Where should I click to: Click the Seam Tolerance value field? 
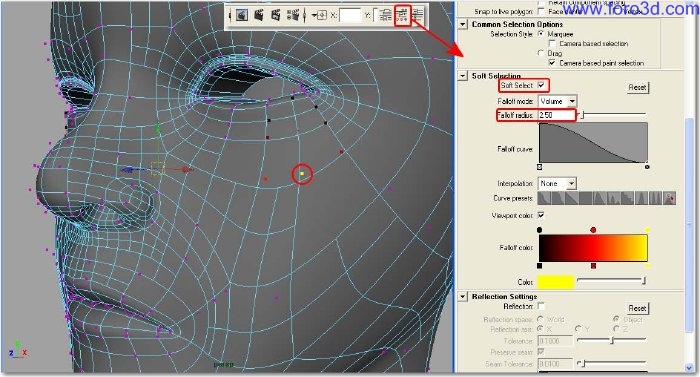coord(556,364)
